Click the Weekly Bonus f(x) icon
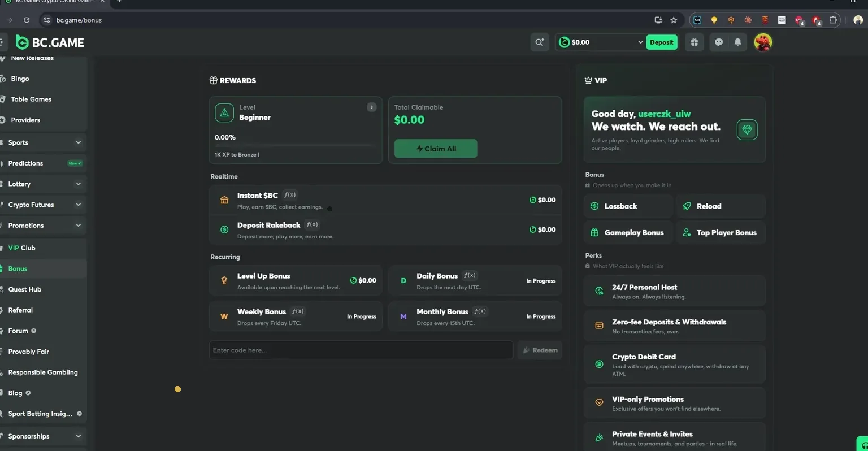This screenshot has width=868, height=451. (298, 311)
